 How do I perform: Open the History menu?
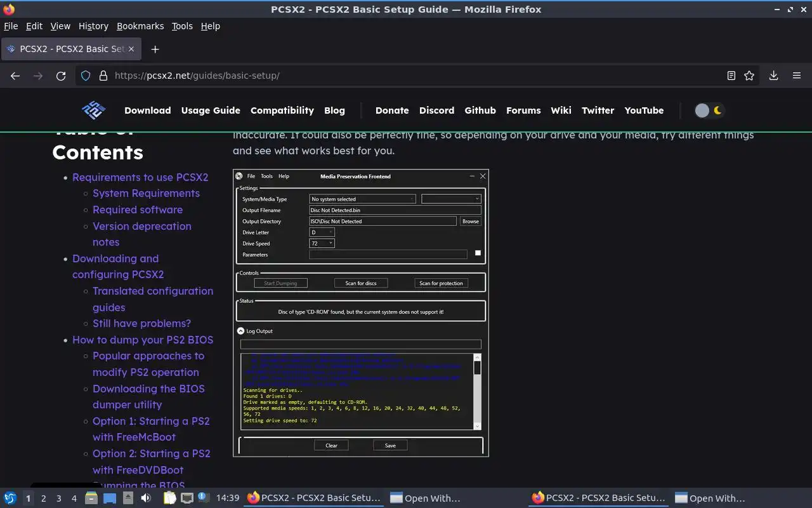[93, 26]
